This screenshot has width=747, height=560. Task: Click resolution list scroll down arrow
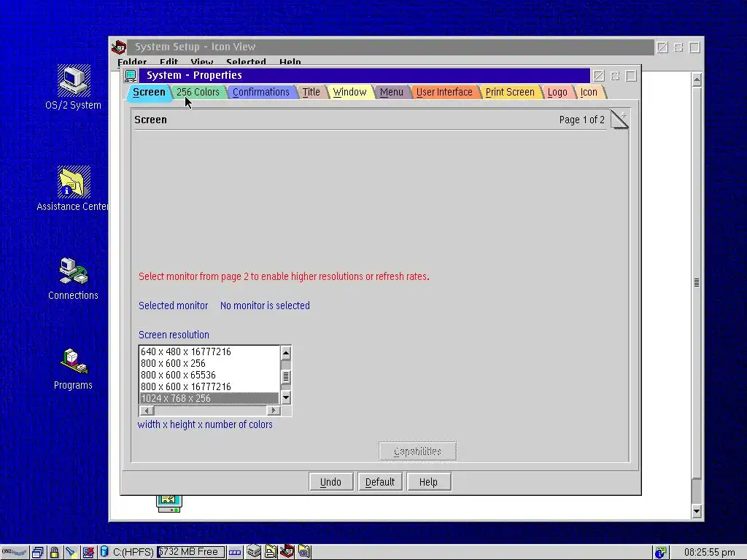pyautogui.click(x=286, y=397)
